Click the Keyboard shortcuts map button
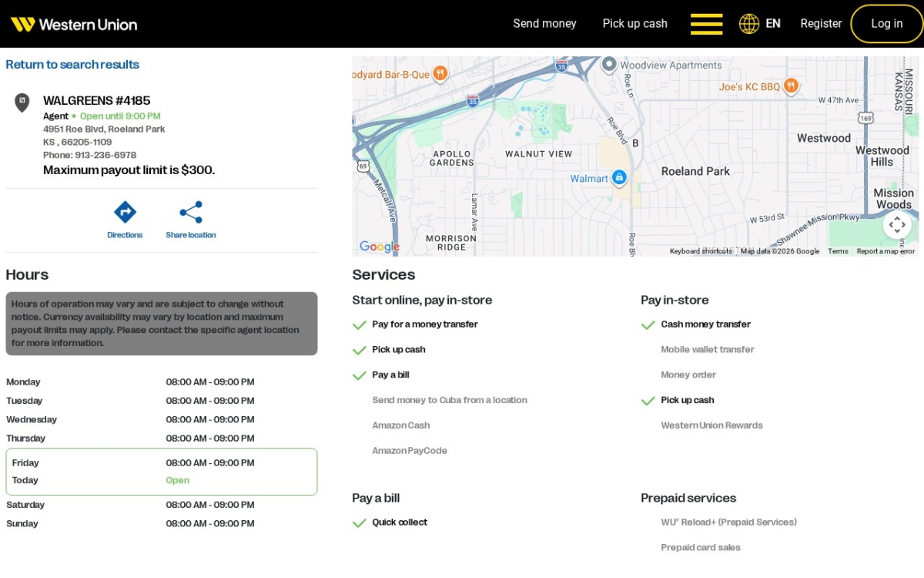924x578 pixels. point(701,251)
